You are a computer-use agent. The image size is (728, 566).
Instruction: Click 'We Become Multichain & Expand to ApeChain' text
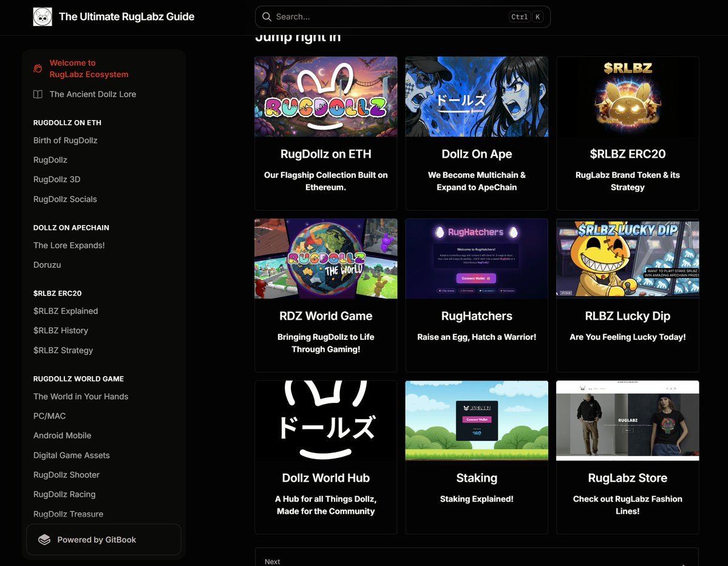click(477, 181)
